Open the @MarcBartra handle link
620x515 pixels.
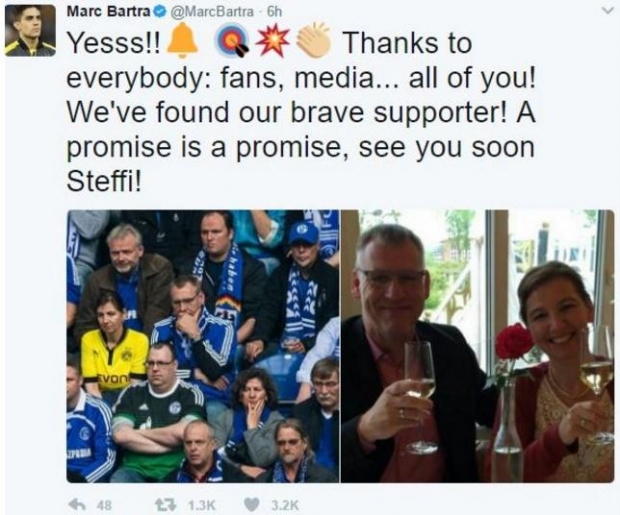tap(212, 12)
